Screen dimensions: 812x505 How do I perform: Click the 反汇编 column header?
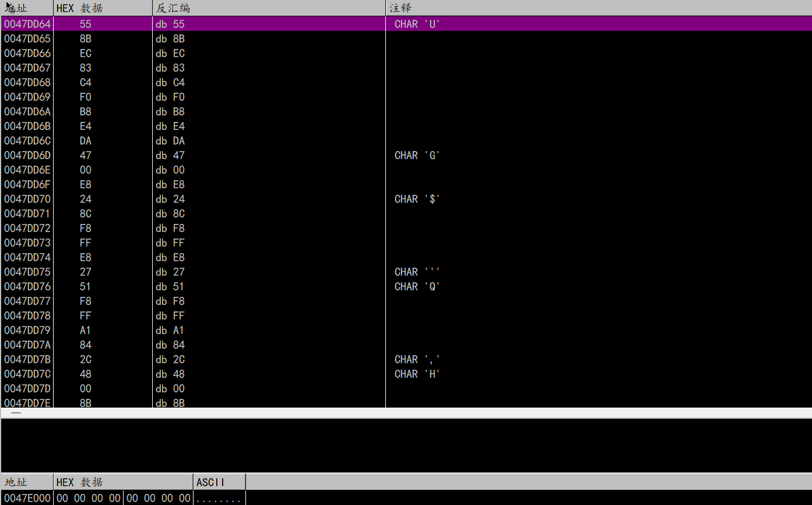(269, 8)
